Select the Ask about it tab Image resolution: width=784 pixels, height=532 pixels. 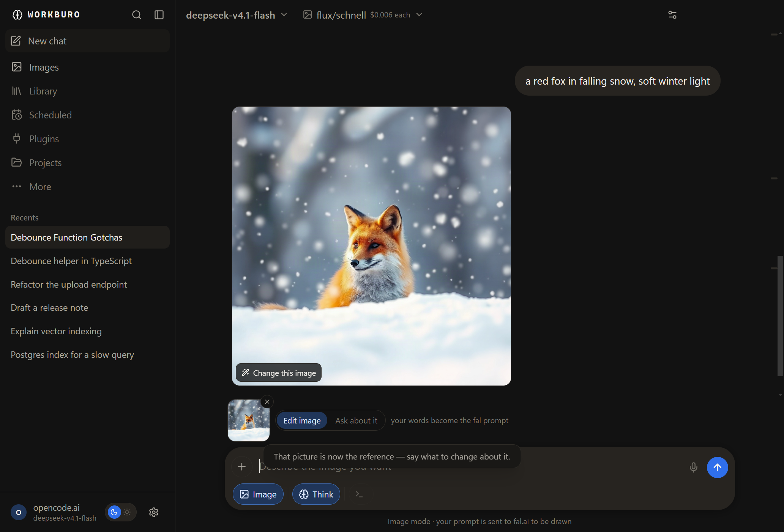356,420
